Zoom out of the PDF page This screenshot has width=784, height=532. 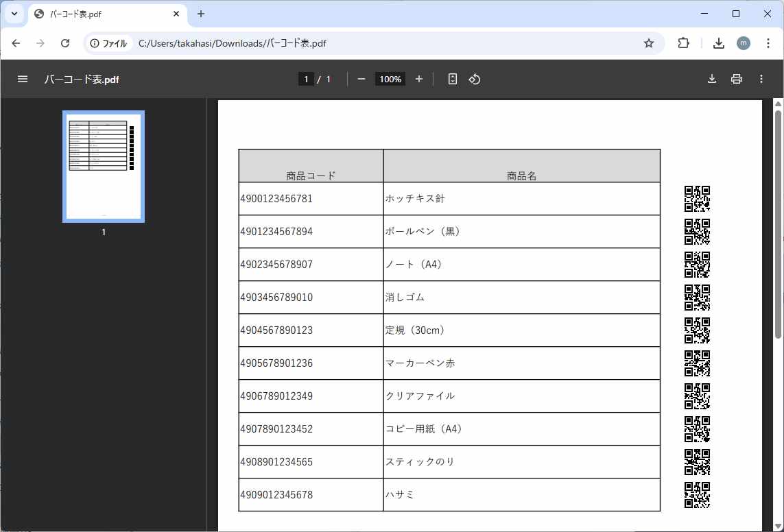361,79
